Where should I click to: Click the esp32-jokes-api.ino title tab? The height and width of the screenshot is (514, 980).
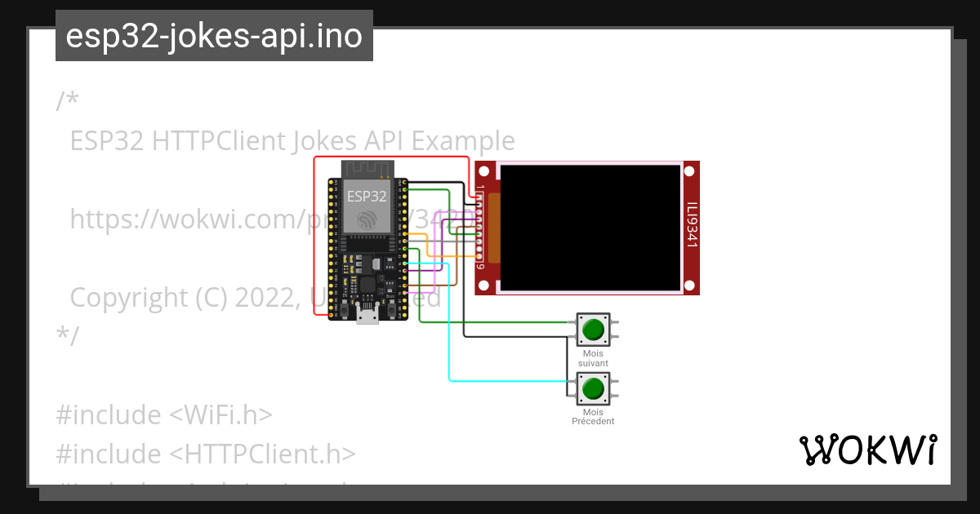coord(212,35)
